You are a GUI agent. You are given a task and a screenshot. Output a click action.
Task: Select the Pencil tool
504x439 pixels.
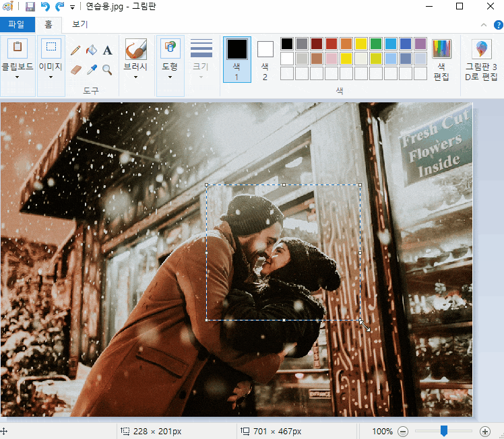[75, 50]
